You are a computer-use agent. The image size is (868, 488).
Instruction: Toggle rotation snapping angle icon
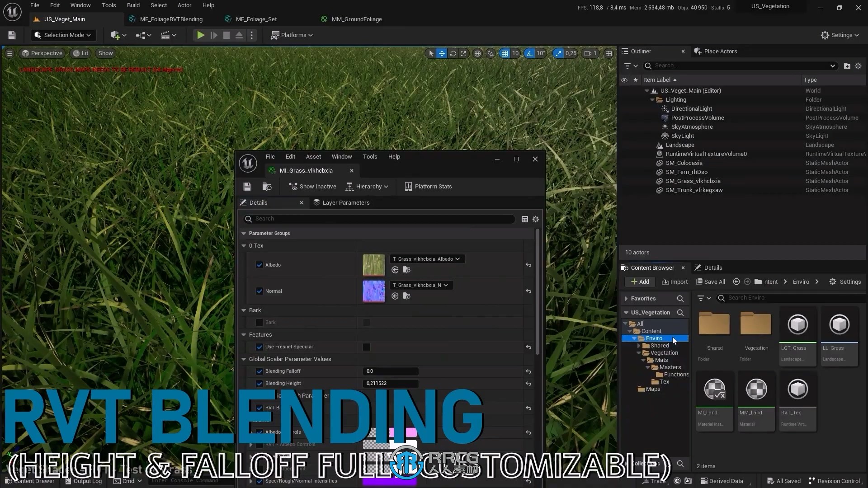(x=529, y=53)
